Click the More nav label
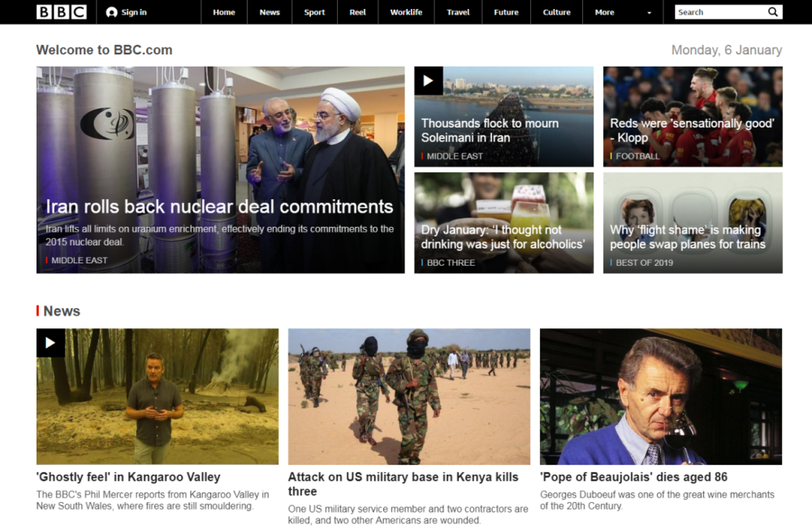This screenshot has height=529, width=812. (x=604, y=12)
